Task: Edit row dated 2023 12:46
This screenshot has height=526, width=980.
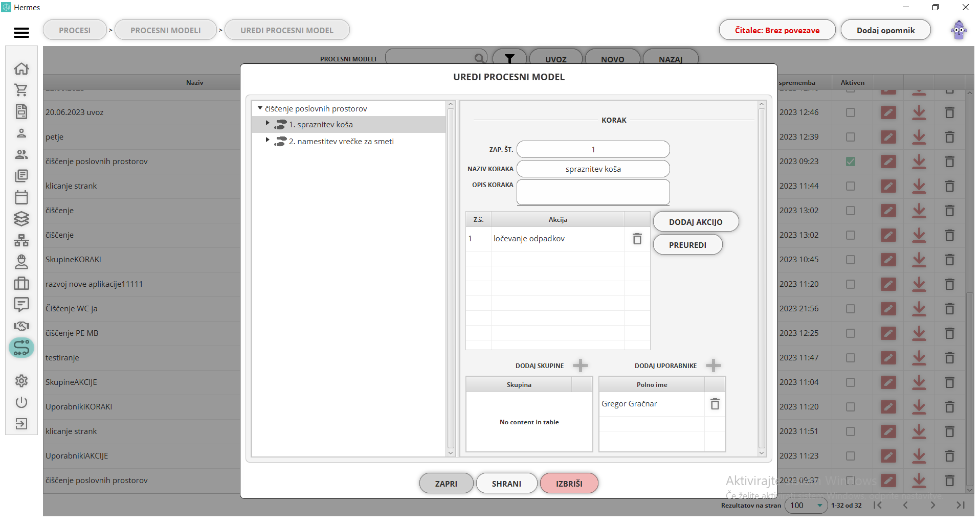Action: point(888,112)
